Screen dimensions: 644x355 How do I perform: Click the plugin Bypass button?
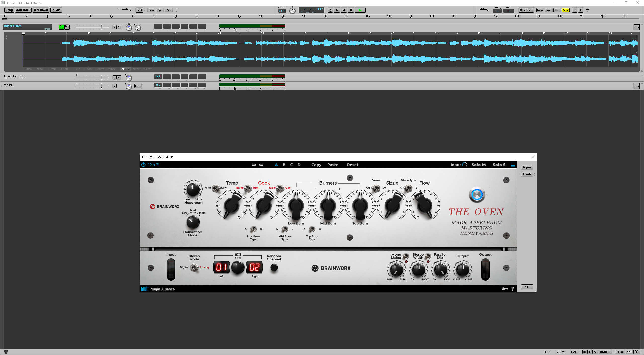pos(527,167)
